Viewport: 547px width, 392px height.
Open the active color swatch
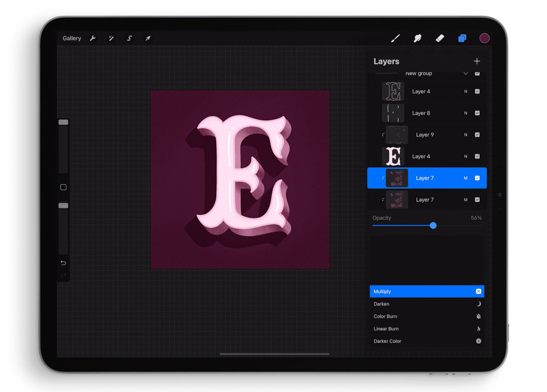[484, 38]
